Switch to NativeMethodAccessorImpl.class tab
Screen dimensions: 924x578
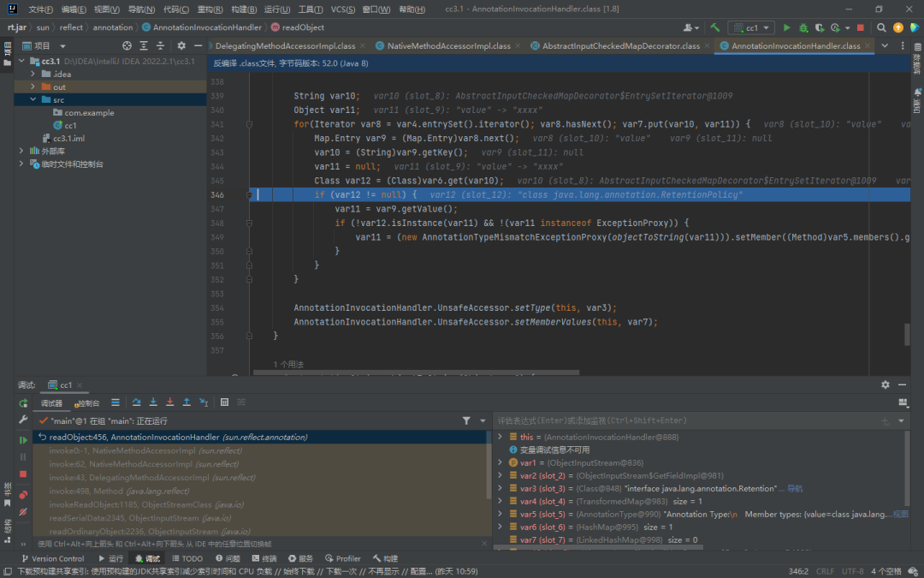(448, 45)
